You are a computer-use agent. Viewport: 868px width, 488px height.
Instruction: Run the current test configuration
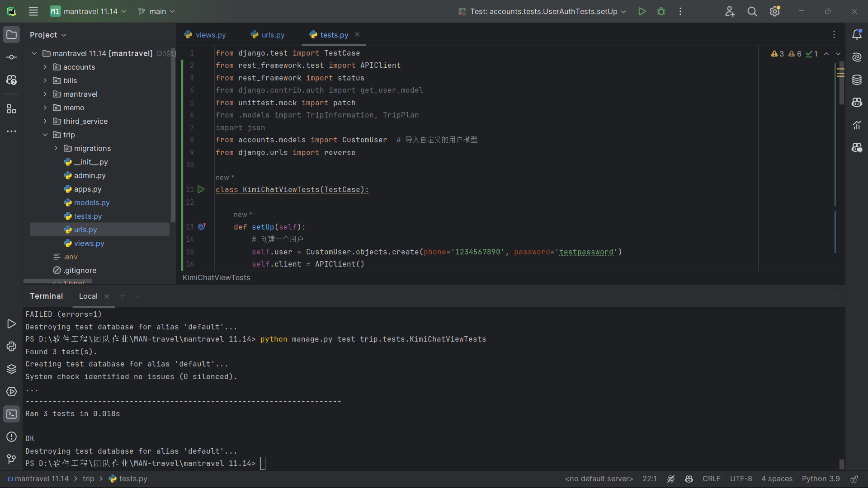(642, 11)
